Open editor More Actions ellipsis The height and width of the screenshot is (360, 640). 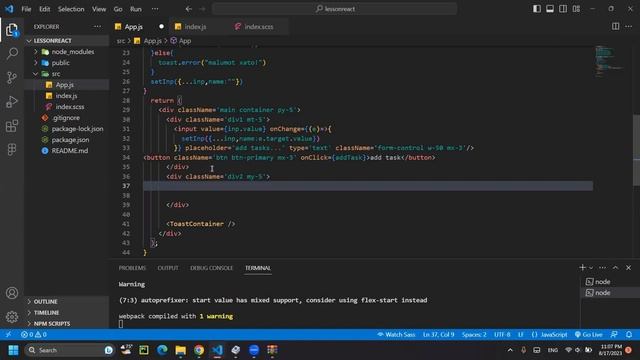[x=628, y=26]
